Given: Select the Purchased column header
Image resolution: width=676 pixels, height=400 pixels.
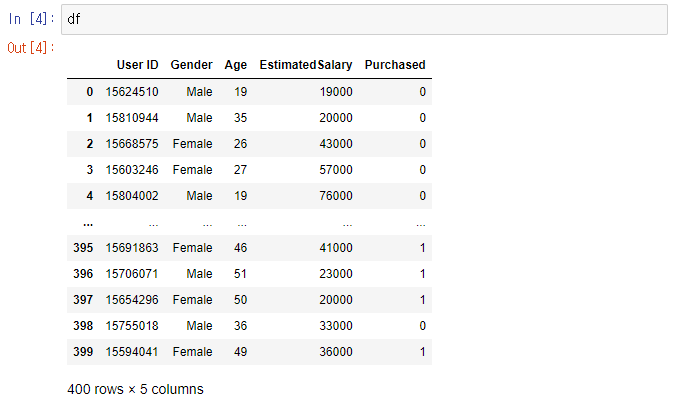Looking at the screenshot, I should coord(395,65).
